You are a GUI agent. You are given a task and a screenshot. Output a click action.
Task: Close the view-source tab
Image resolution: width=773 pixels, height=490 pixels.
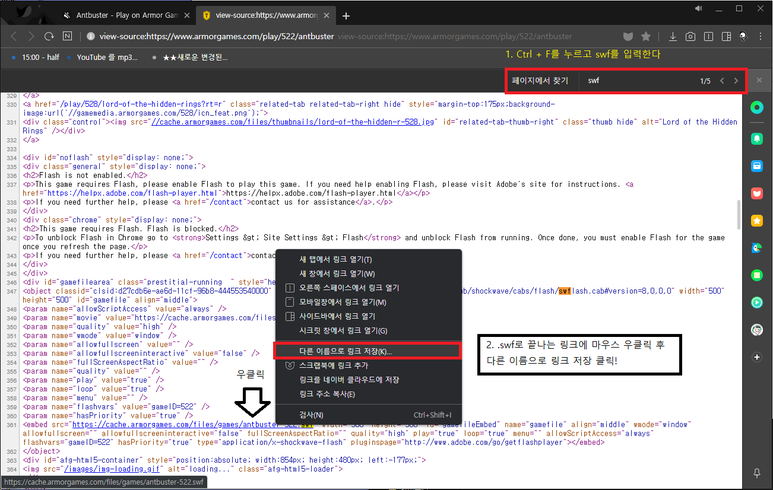326,15
